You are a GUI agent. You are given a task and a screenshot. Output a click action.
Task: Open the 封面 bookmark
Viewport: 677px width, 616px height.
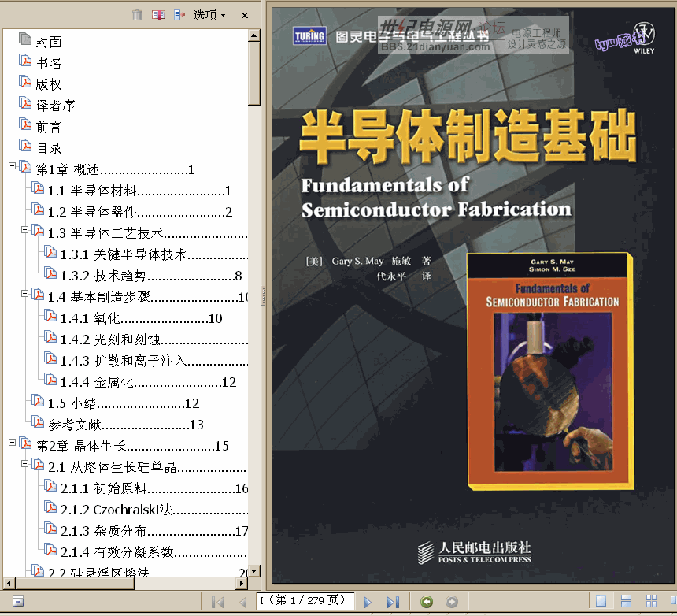pos(49,42)
